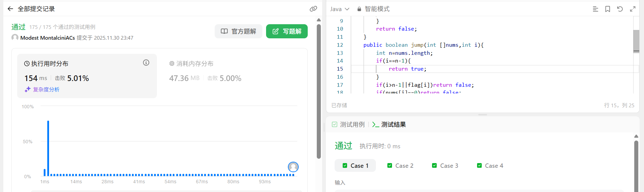Click user avatar marker on runtime chart
This screenshot has width=644, height=192.
(x=293, y=167)
